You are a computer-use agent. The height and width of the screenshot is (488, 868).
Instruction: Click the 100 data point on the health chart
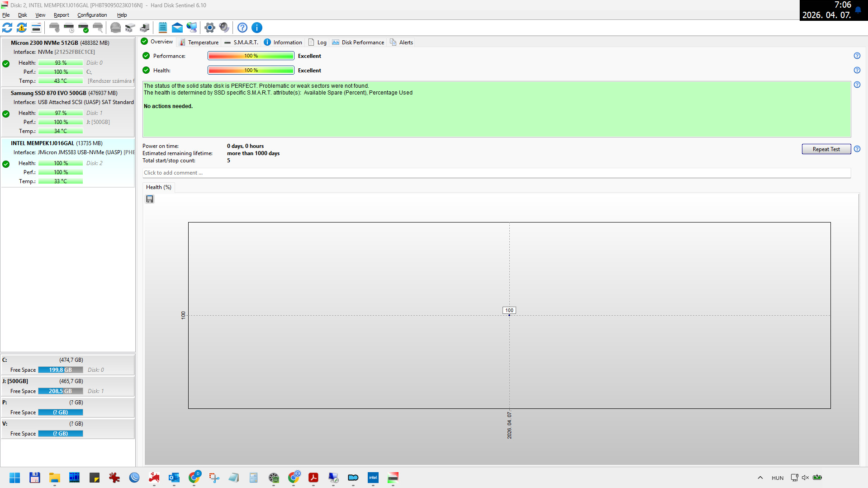(x=509, y=315)
